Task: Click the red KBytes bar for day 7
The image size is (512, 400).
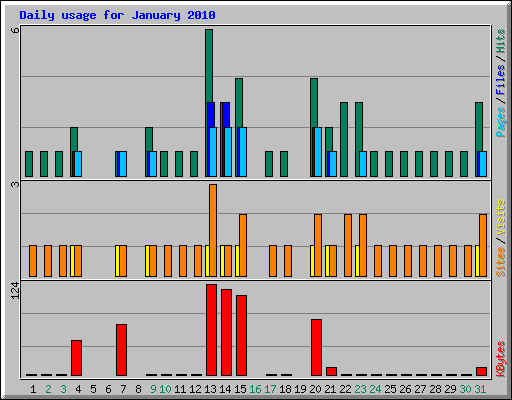Action: [121, 350]
